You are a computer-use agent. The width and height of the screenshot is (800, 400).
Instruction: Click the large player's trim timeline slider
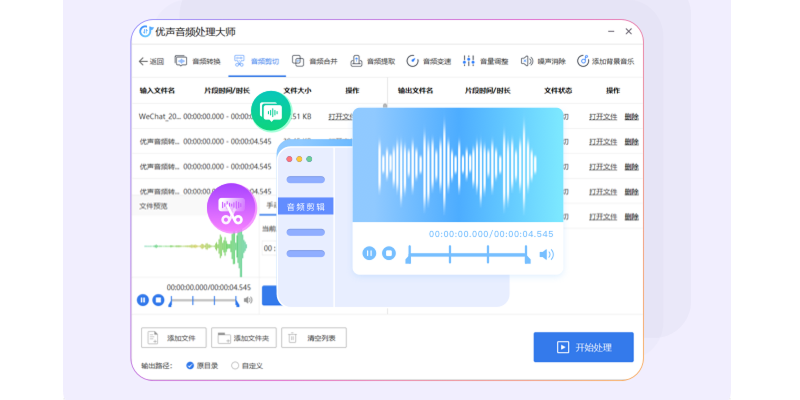coord(467,255)
